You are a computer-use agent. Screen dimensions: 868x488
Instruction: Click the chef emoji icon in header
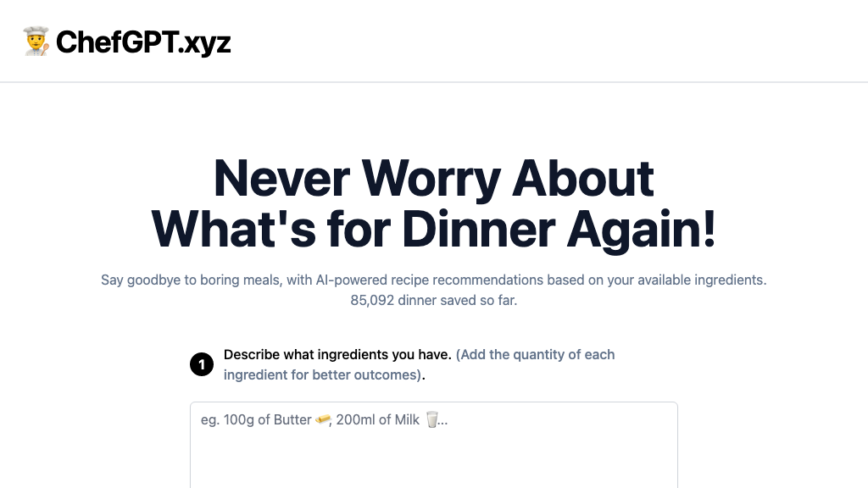click(x=36, y=42)
